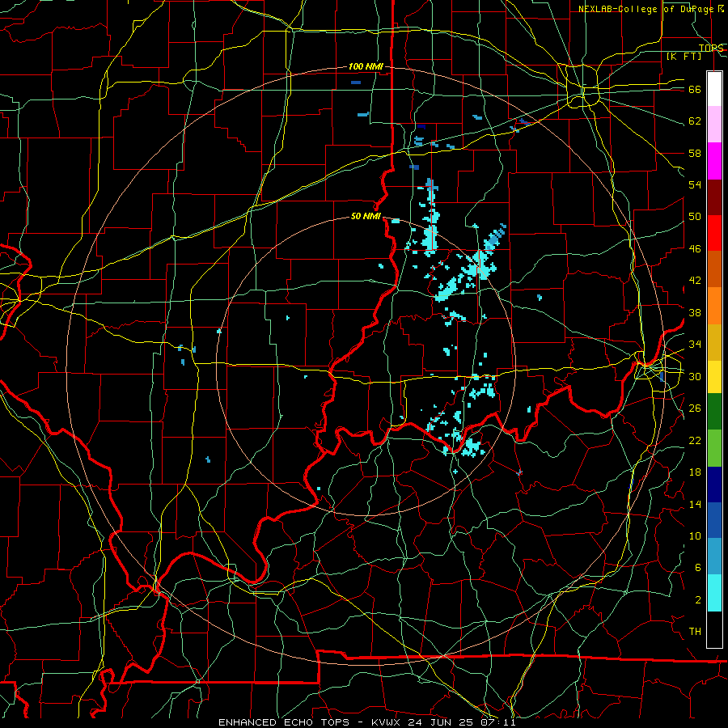Click the legend value "2"
This screenshot has height=728, width=728.
click(x=697, y=600)
